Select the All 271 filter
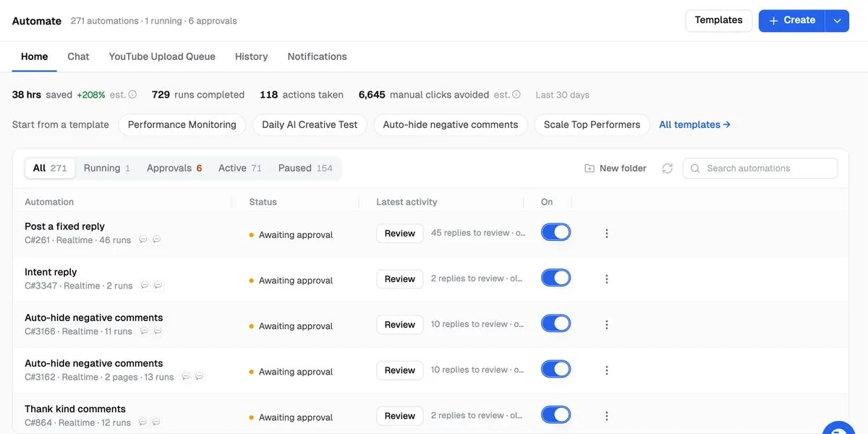Screen dimensions: 868x434 [50, 168]
